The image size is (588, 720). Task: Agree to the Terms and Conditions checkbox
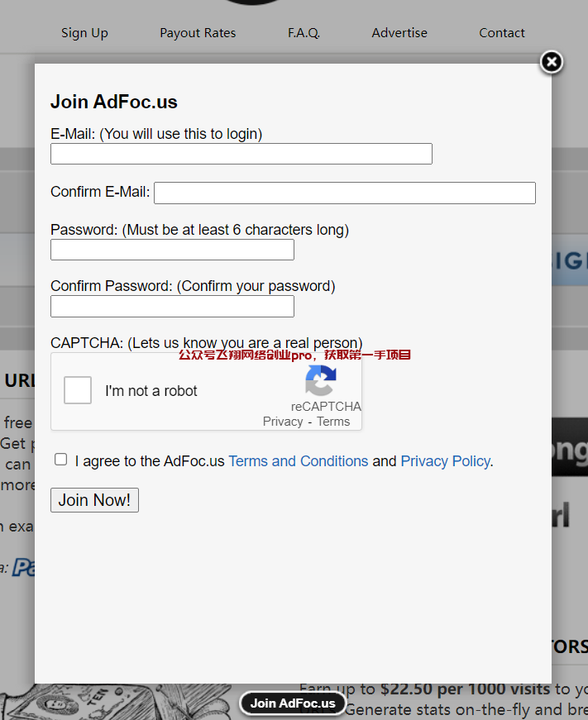point(61,460)
